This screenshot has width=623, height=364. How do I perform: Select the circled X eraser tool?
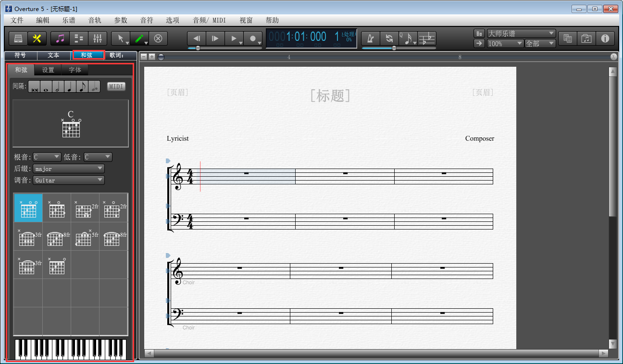158,38
